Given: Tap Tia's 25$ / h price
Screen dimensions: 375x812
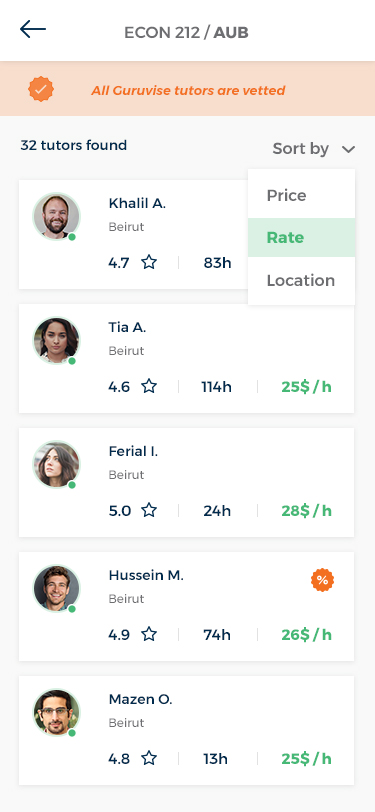Looking at the screenshot, I should point(307,387).
